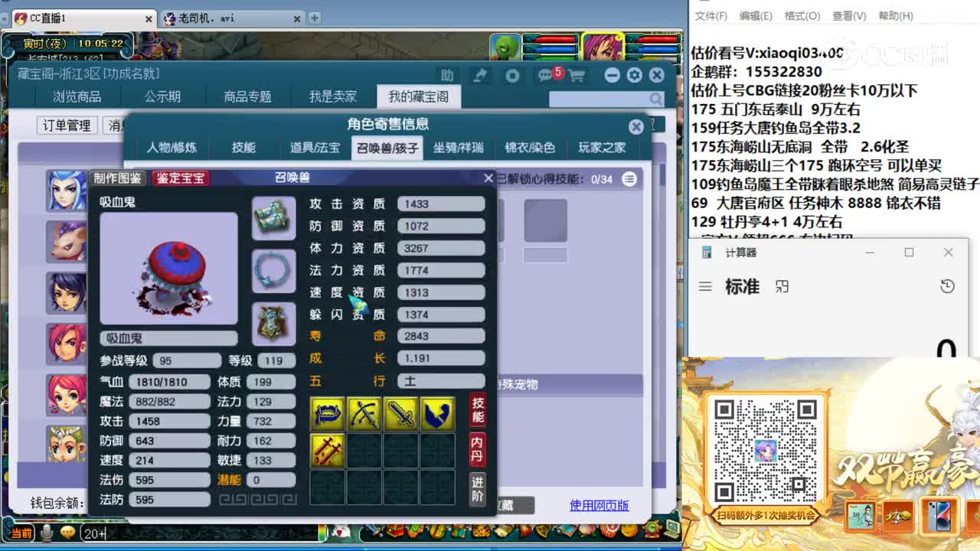Screen dimensions: 980x551
Task: Select the blue-haired character avatar
Action: [x=68, y=191]
